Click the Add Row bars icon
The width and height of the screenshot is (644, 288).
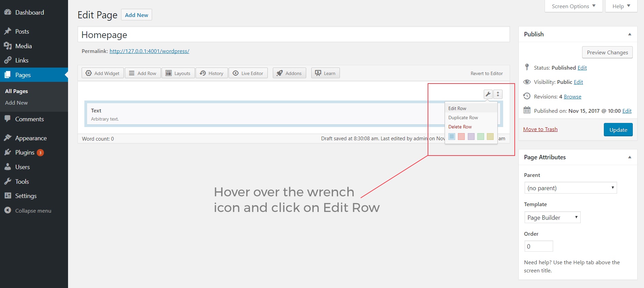pos(132,73)
